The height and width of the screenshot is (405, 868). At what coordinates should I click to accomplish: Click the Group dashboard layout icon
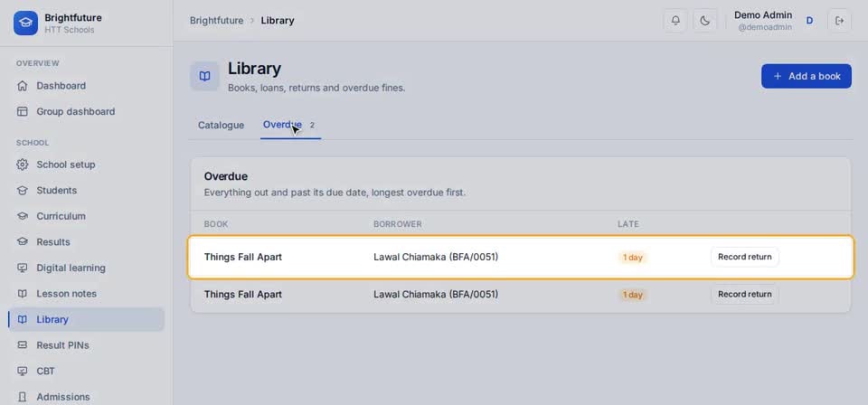click(22, 111)
